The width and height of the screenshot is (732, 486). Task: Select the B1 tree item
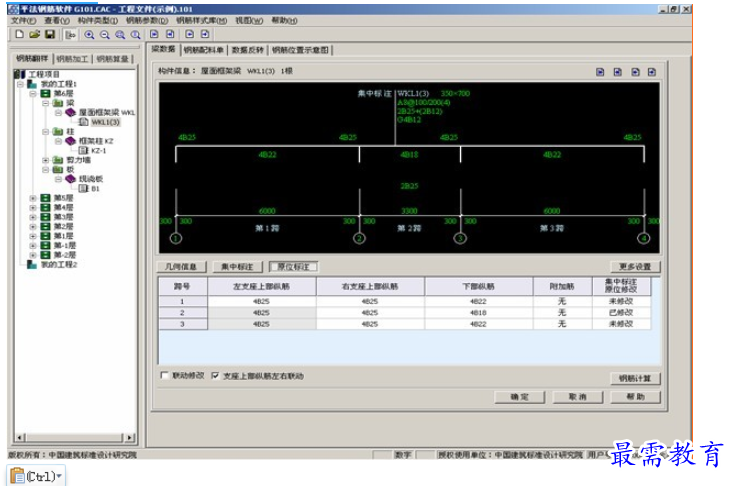[95, 189]
